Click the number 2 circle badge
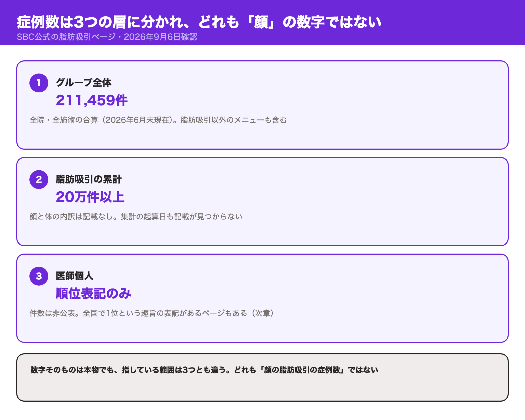The height and width of the screenshot is (420, 525). tap(39, 180)
